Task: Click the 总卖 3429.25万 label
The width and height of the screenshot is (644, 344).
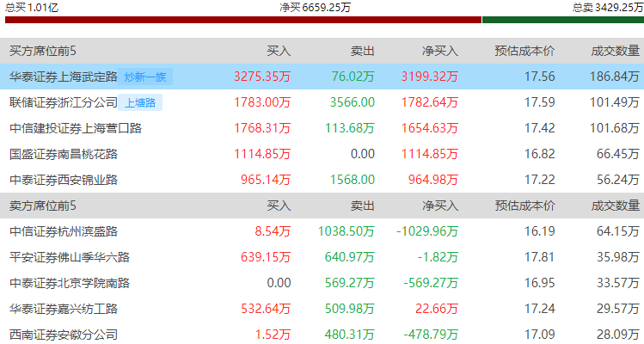Action: [x=608, y=7]
